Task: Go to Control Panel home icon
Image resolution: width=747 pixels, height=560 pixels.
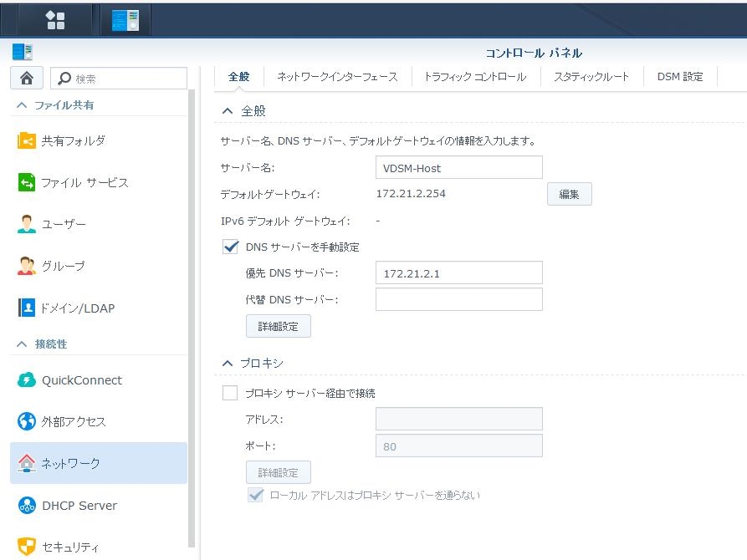Action: [x=27, y=78]
